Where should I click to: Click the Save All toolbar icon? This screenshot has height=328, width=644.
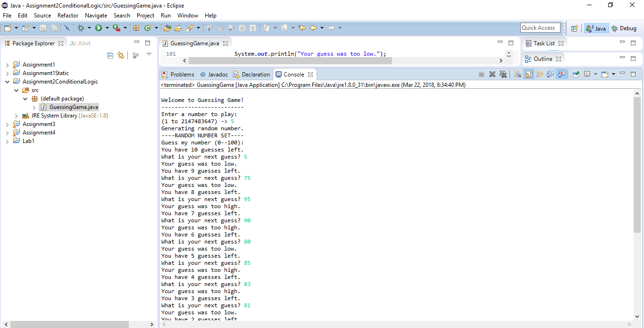(53, 28)
